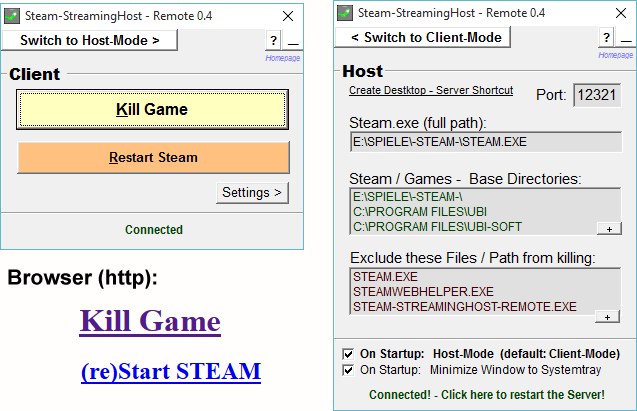Click the (re)Start STEAM browser link
The image size is (637, 411).
(171, 371)
